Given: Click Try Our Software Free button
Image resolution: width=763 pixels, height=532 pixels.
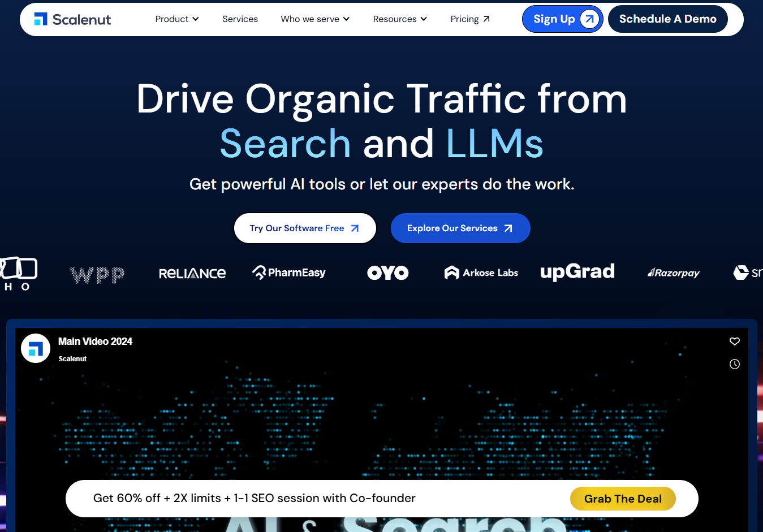Looking at the screenshot, I should point(305,228).
